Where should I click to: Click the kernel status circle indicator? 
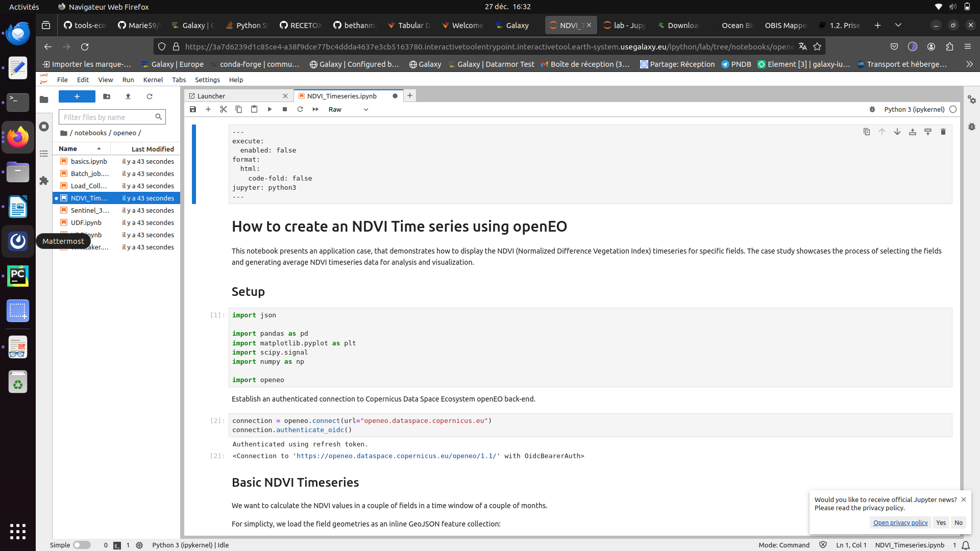[953, 109]
